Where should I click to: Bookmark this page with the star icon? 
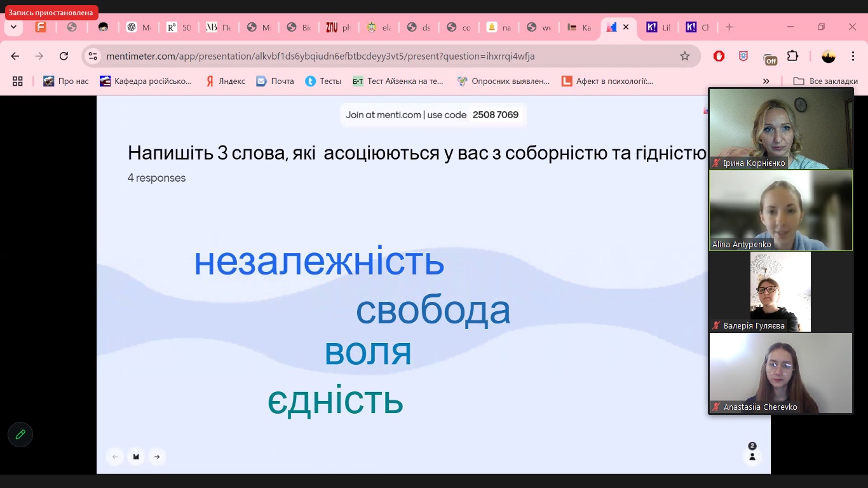(684, 56)
